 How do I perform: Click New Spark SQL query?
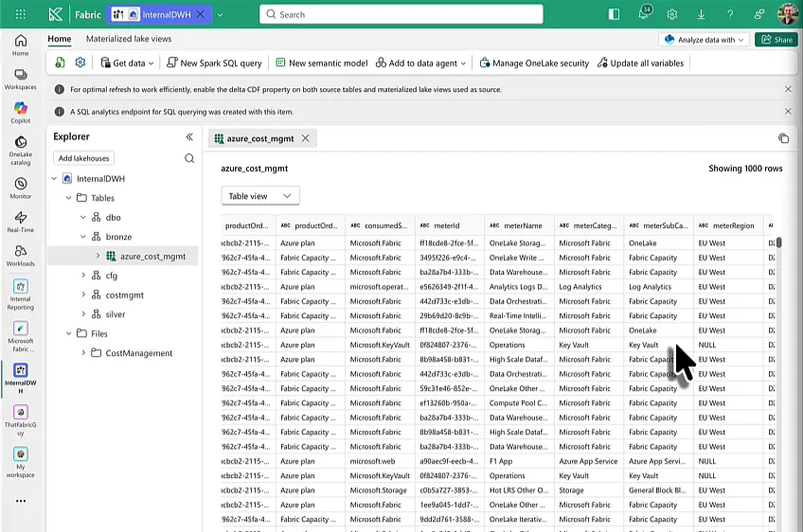pos(214,63)
